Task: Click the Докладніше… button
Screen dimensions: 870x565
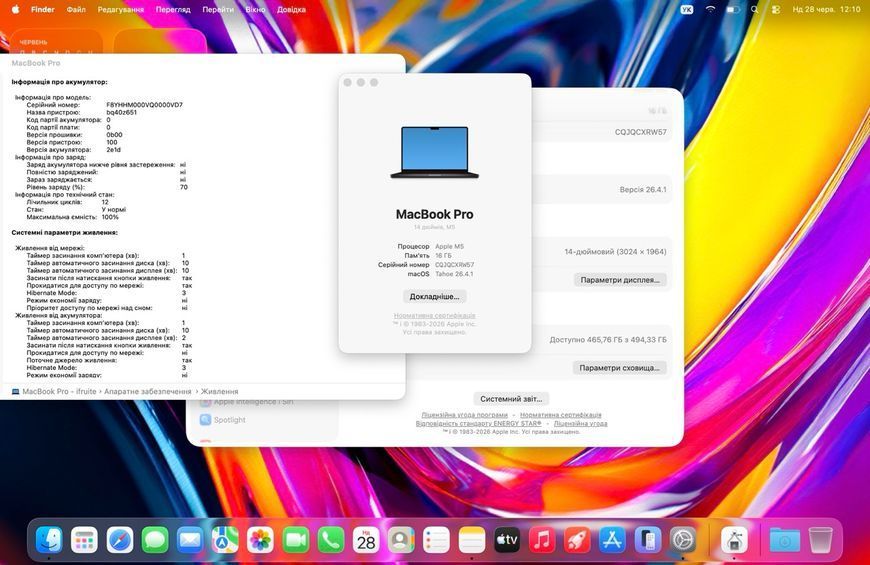Action: (x=434, y=296)
